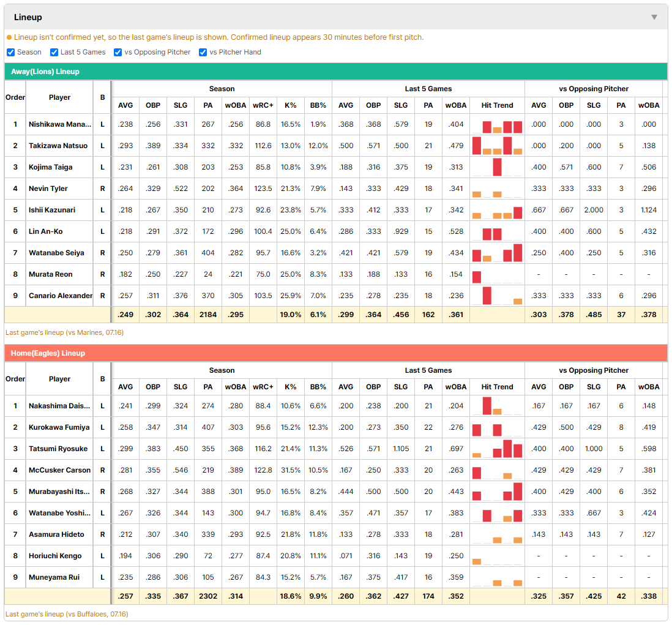
Task: Toggle vs Pitcher Hand checkbox
Action: pyautogui.click(x=203, y=52)
